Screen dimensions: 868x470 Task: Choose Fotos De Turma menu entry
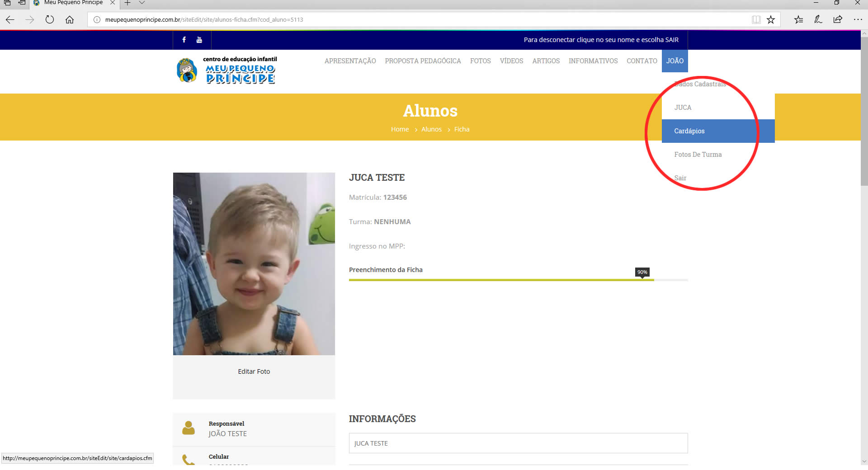698,155
